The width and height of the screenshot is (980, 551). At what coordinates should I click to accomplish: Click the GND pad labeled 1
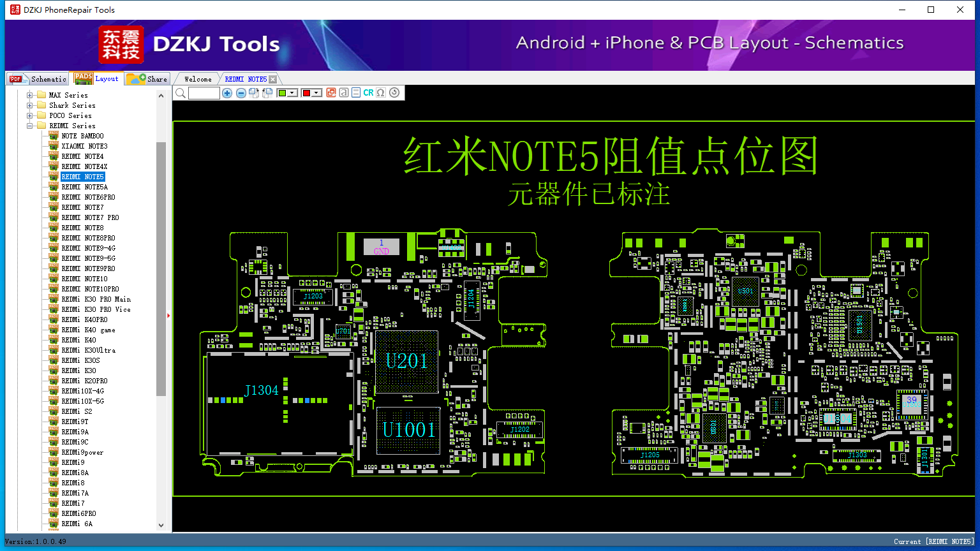tap(382, 247)
